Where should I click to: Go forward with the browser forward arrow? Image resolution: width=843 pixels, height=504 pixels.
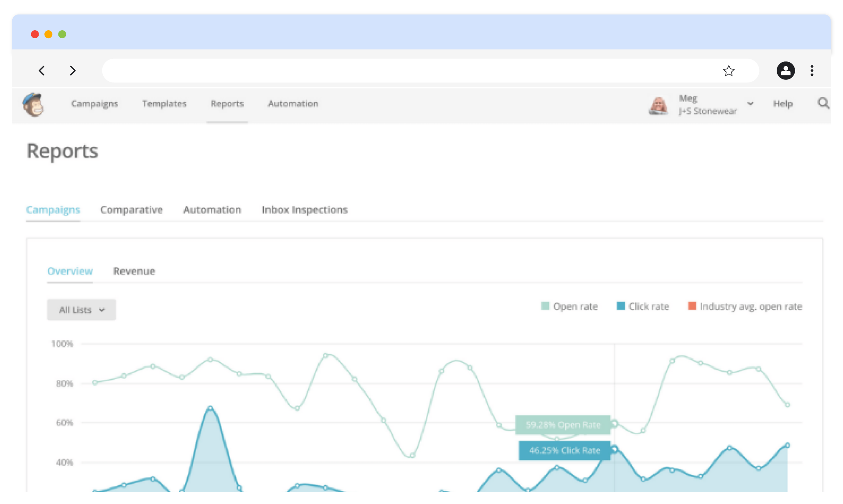click(73, 71)
